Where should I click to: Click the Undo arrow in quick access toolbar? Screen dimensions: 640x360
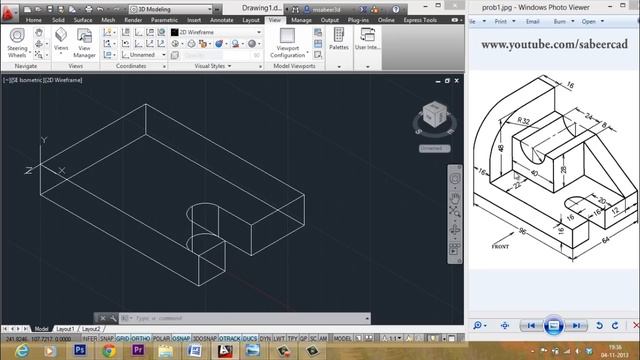click(x=100, y=9)
